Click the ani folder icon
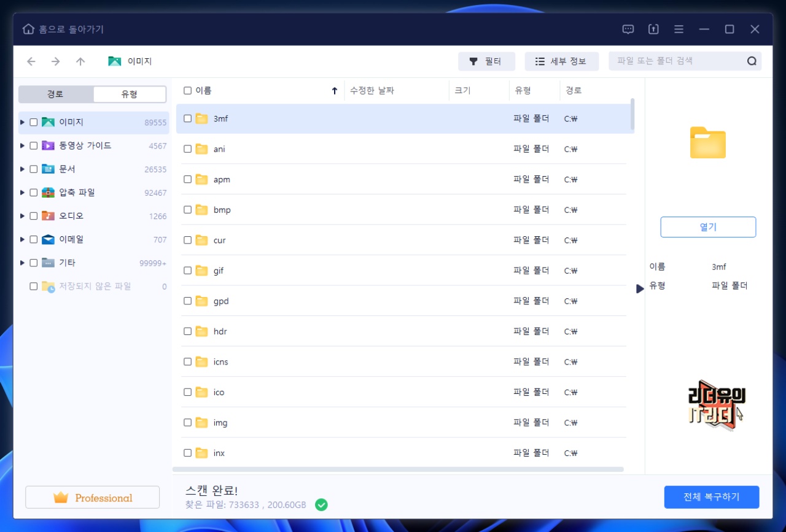Screen dimensions: 786x532 point(201,149)
